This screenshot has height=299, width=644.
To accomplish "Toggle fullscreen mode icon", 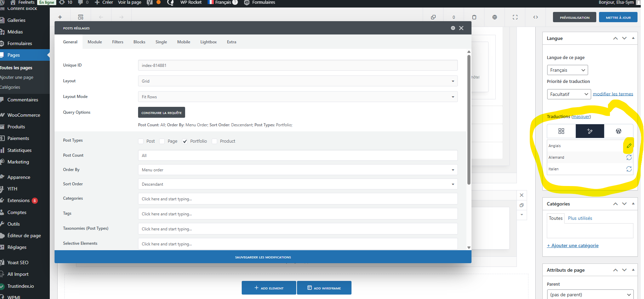I will pyautogui.click(x=515, y=17).
